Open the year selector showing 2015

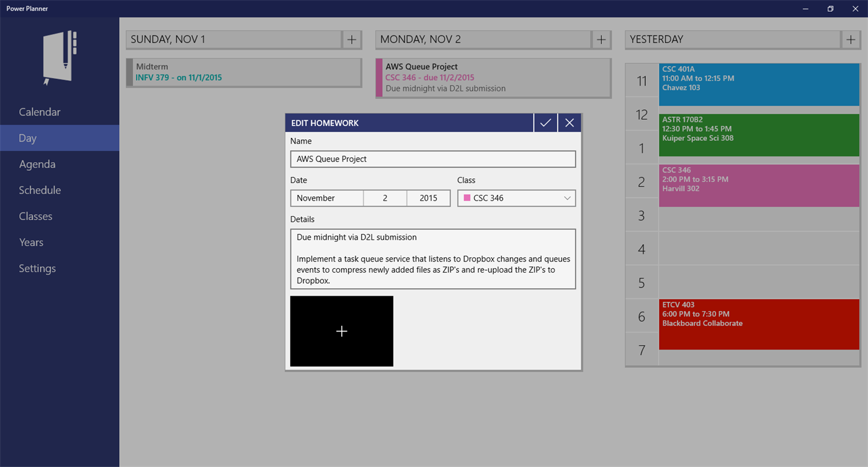click(x=428, y=197)
